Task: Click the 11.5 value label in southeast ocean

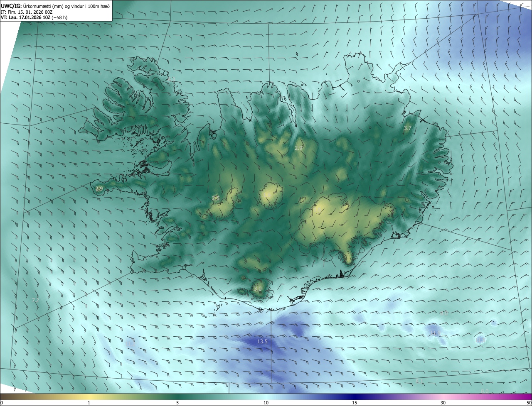Action: pos(480,340)
